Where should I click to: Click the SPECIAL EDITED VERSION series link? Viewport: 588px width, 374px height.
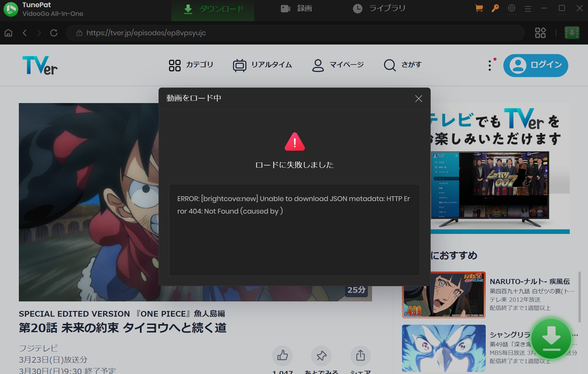coord(122,314)
